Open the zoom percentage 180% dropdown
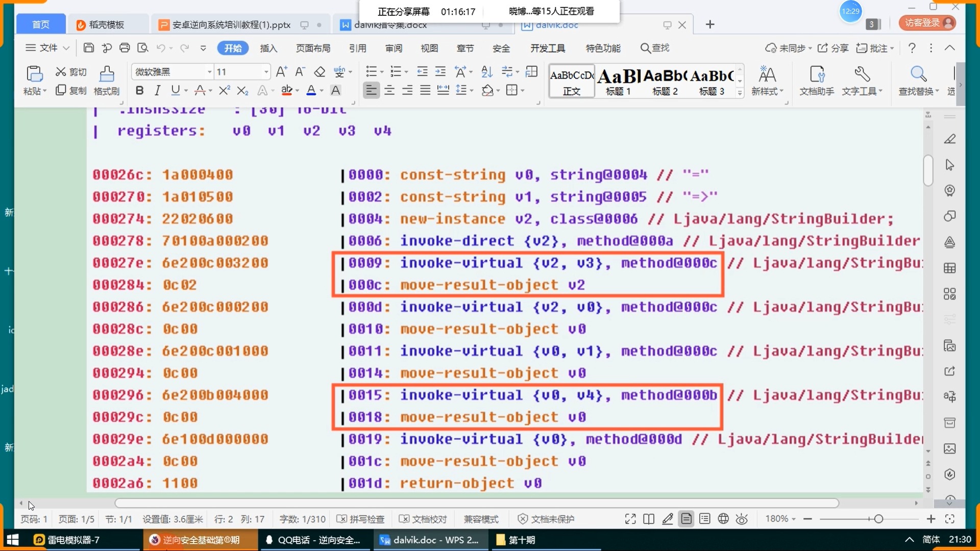This screenshot has width=980, height=551. click(794, 519)
